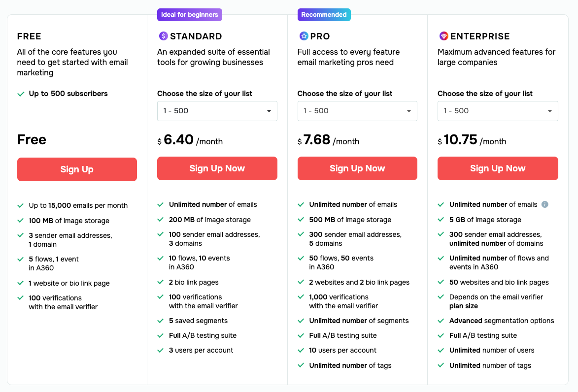The width and height of the screenshot is (578, 392).
Task: Open the Standard plan list size dropdown
Action: [x=217, y=111]
